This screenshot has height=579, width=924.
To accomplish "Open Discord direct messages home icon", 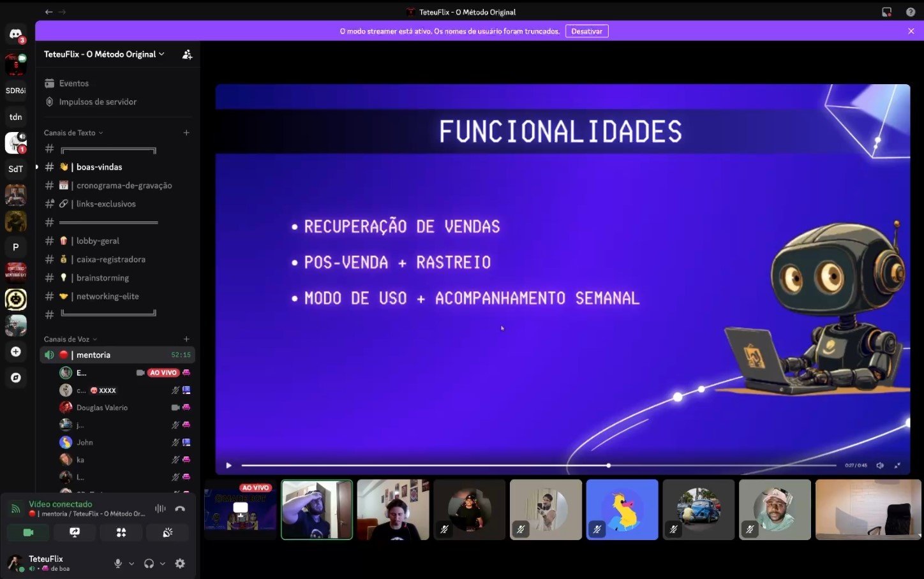I will (x=16, y=34).
